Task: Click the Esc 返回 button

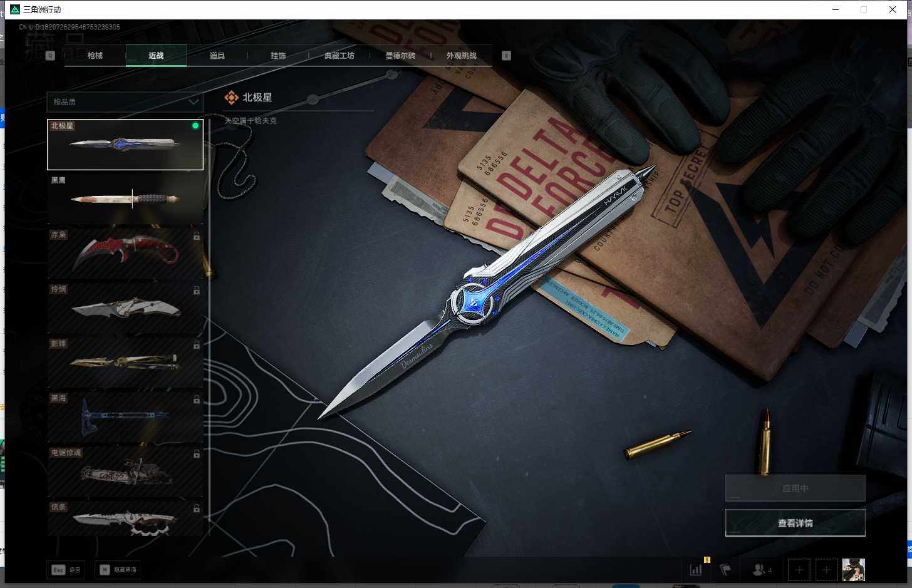Action: (66, 570)
